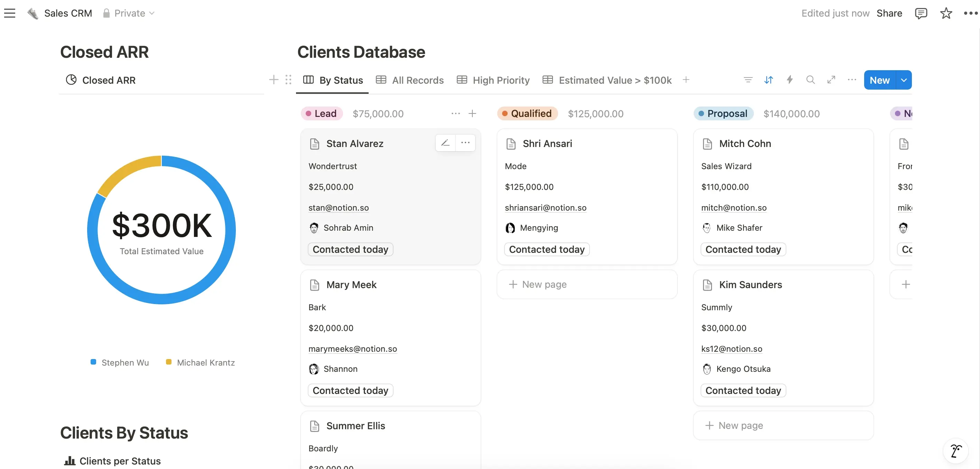The height and width of the screenshot is (469, 980).
Task: Create a new record with New
Action: click(880, 80)
